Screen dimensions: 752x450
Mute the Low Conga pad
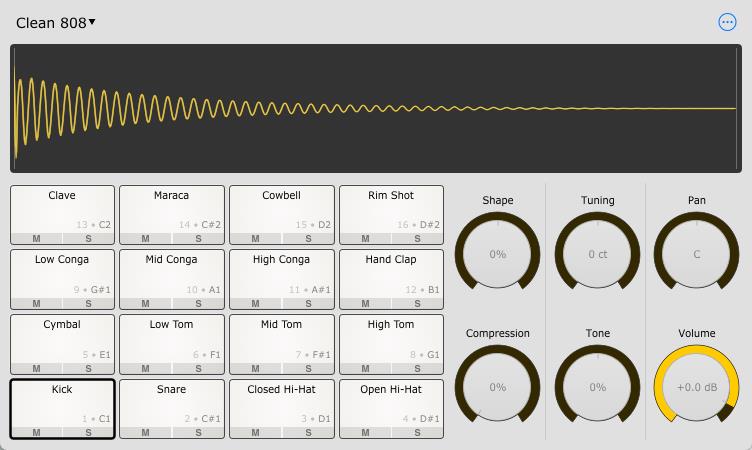click(x=36, y=303)
